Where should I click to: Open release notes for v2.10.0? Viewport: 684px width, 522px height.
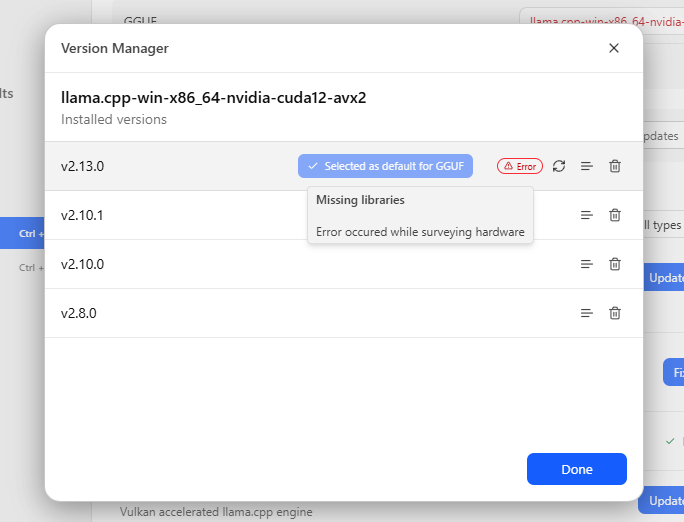pyautogui.click(x=587, y=264)
